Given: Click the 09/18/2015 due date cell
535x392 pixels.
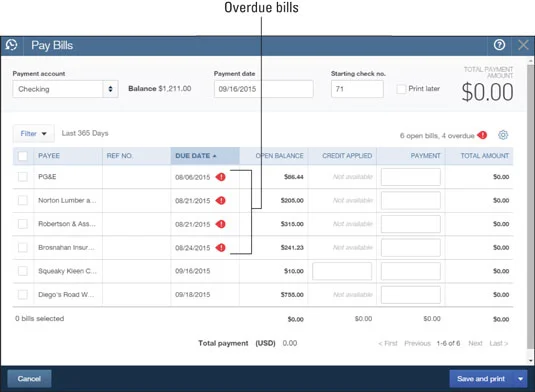Looking at the screenshot, I should (x=192, y=294).
